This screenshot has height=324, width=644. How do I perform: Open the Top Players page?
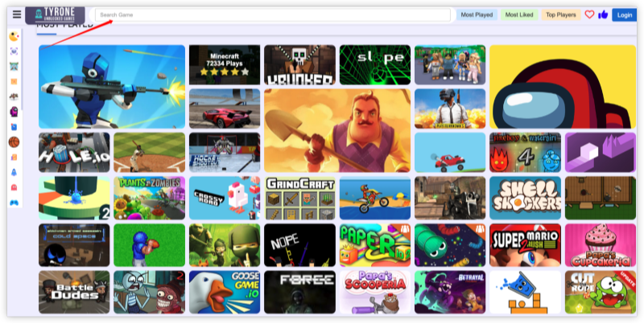(560, 14)
